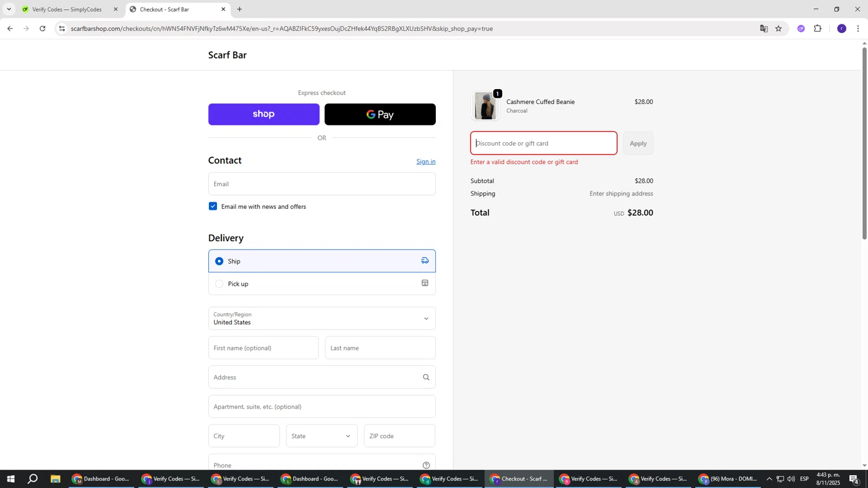
Task: Click the site information icon in address bar
Action: [62, 28]
